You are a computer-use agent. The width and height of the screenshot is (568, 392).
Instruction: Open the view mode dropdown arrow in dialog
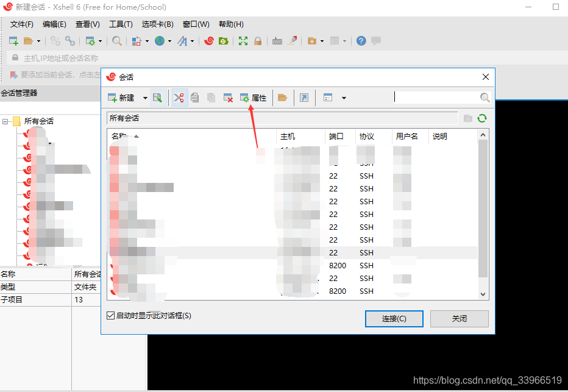tap(344, 98)
